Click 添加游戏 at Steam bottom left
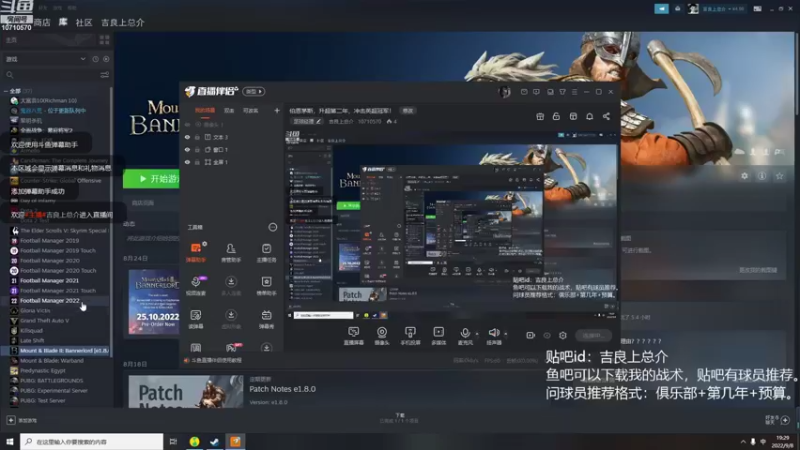 pos(22,420)
